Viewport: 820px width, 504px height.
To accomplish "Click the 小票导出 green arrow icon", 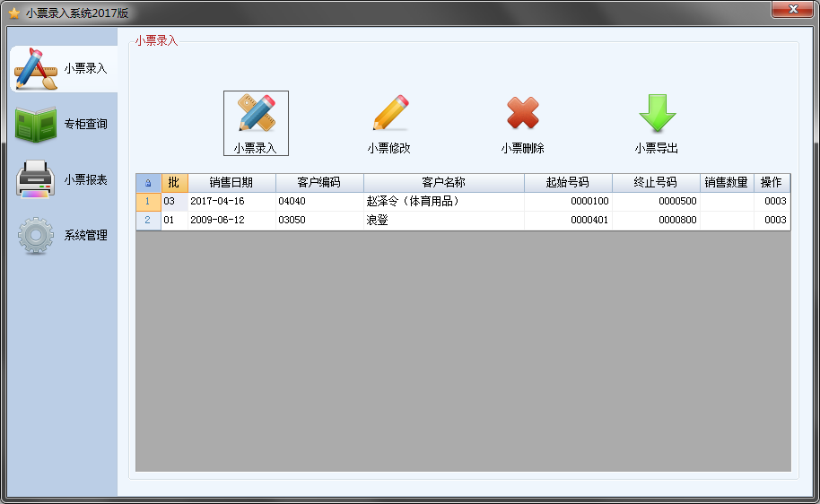I will [x=657, y=113].
